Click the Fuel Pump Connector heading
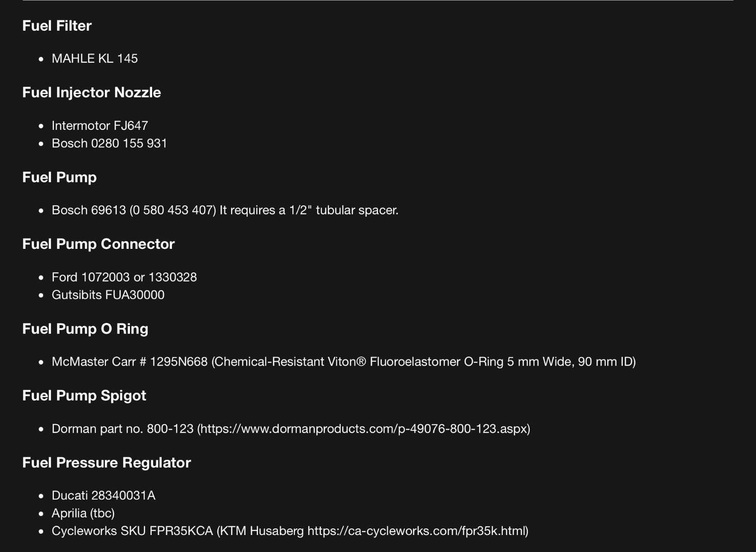The image size is (756, 552). pyautogui.click(x=98, y=244)
